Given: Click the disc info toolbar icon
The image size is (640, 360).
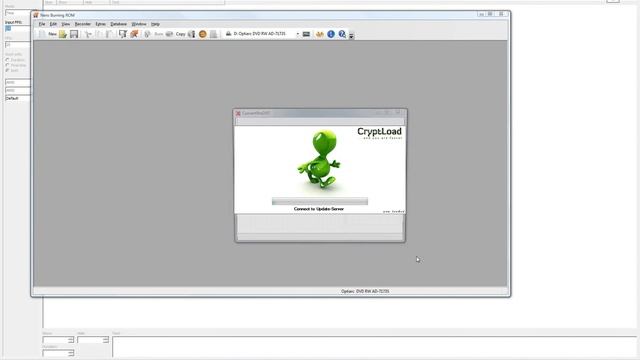Looking at the screenshot, I should coord(123,34).
